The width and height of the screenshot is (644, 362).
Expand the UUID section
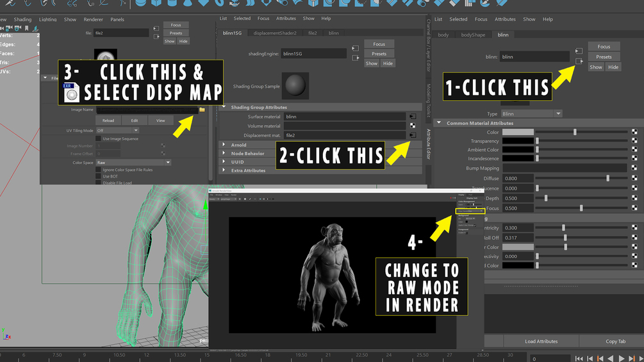224,161
